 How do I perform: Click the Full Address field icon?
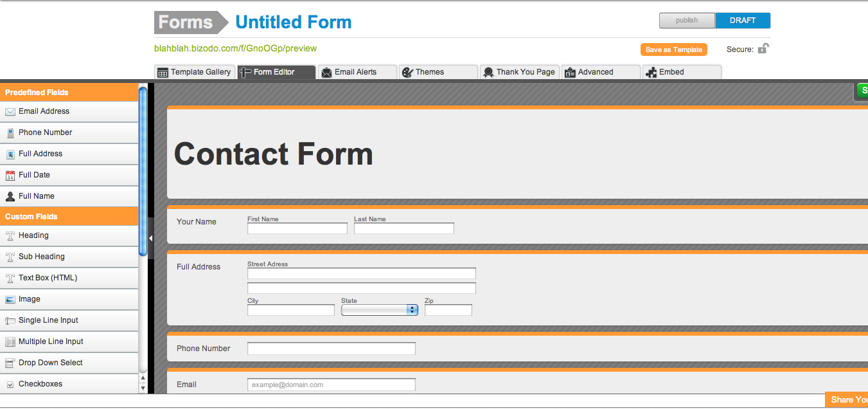point(10,154)
